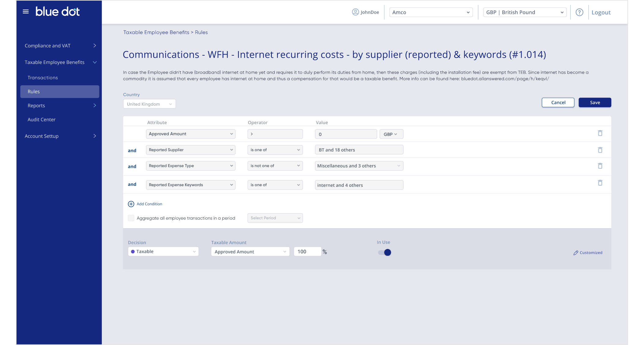Delete the Reported Supplier condition row
This screenshot has width=644, height=345.
pyautogui.click(x=600, y=150)
